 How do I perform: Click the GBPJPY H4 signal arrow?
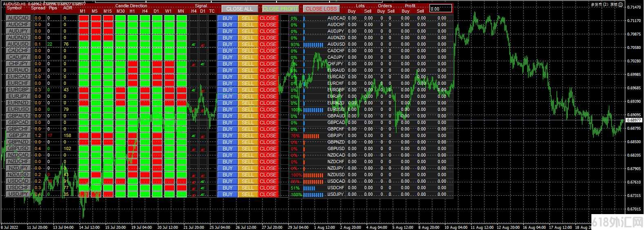(x=194, y=135)
